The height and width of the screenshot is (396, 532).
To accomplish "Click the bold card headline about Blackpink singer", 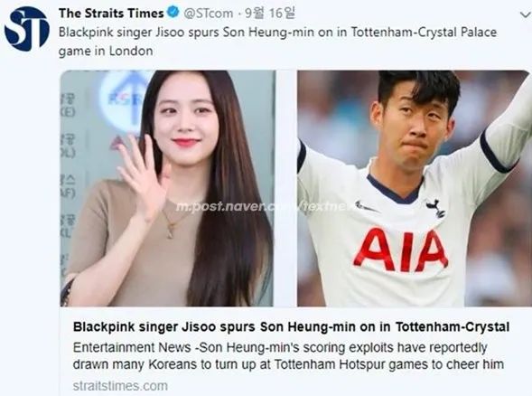I will click(291, 326).
